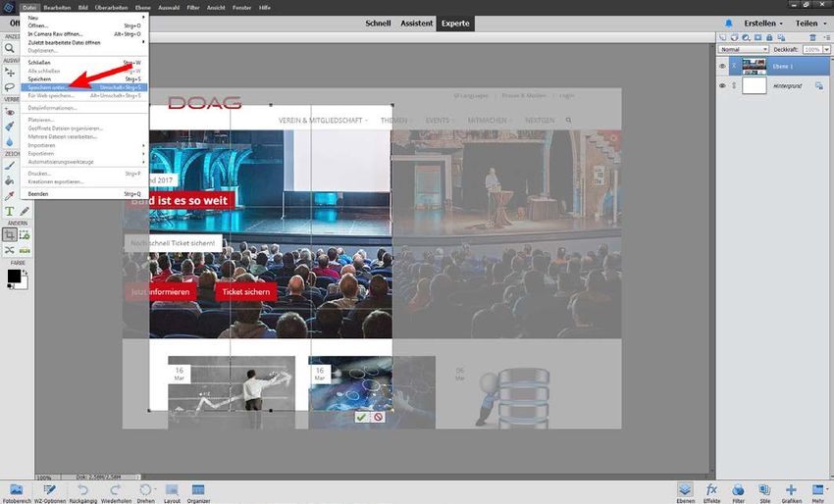Screen dimensions: 834x504
Task: Cancel crop with the red circle button
Action: (378, 417)
